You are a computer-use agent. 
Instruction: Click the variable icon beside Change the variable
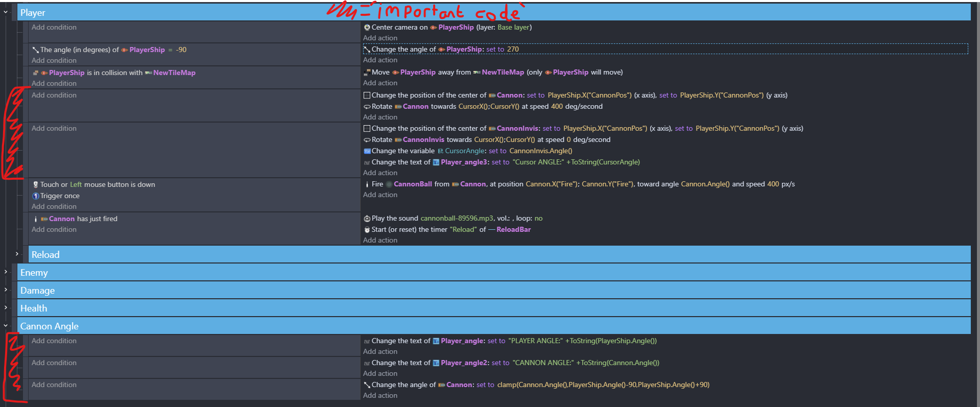[367, 151]
